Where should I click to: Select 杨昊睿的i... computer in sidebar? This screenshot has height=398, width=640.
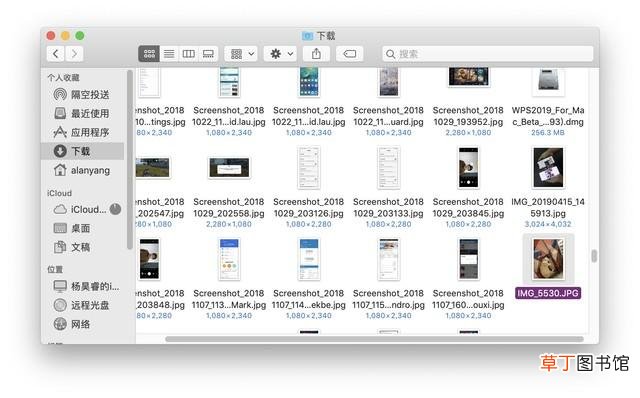point(87,286)
